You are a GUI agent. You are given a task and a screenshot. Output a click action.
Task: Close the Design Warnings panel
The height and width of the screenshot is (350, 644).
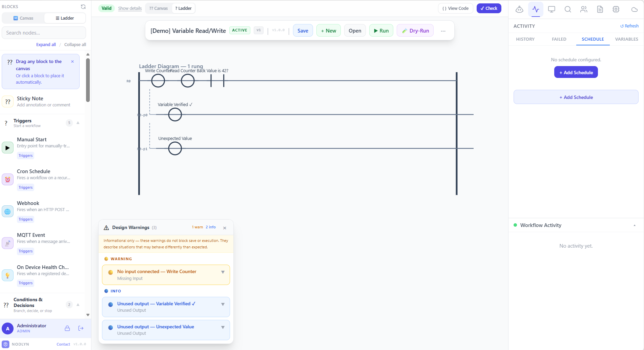point(225,228)
